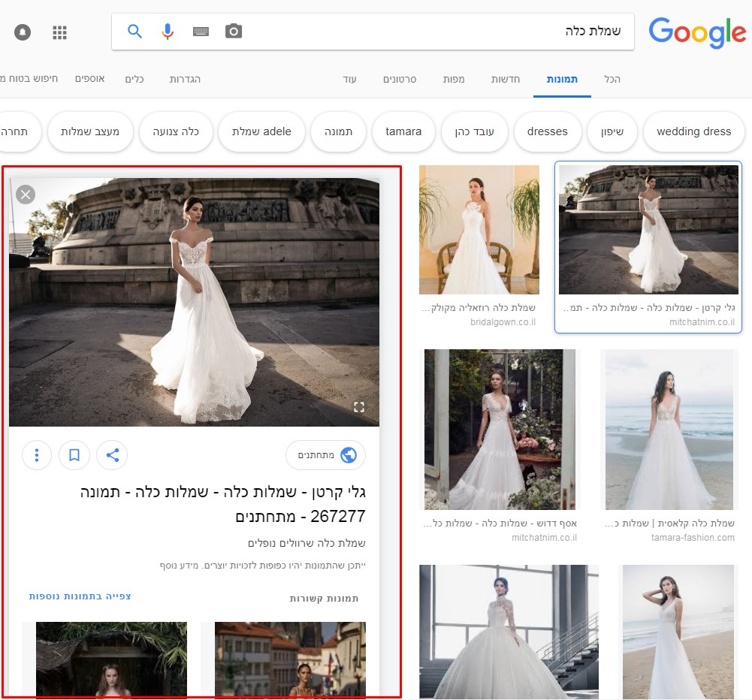Open three-dot more options menu
The image size is (752, 700).
coord(37,455)
